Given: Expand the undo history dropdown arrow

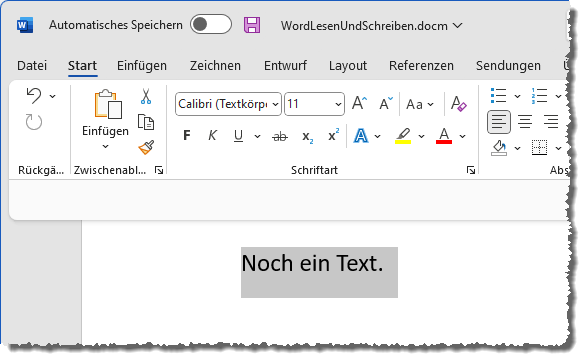Looking at the screenshot, I should point(53,97).
